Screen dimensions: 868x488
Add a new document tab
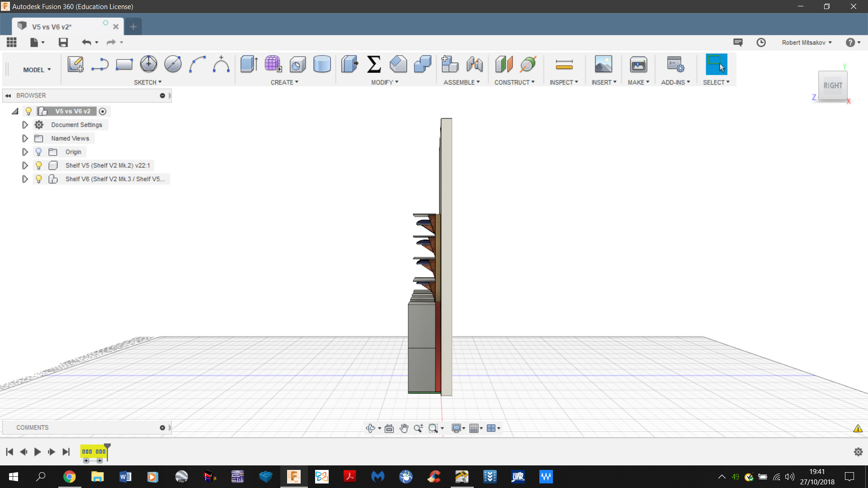pos(133,27)
